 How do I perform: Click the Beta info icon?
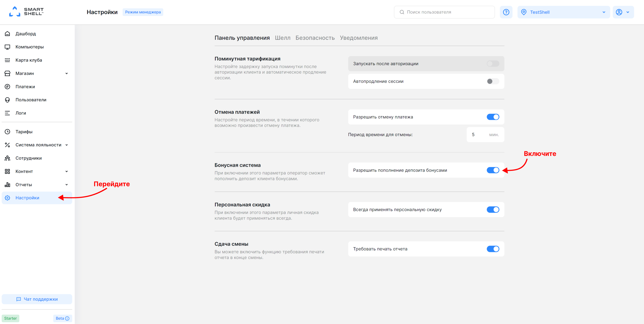pyautogui.click(x=67, y=318)
